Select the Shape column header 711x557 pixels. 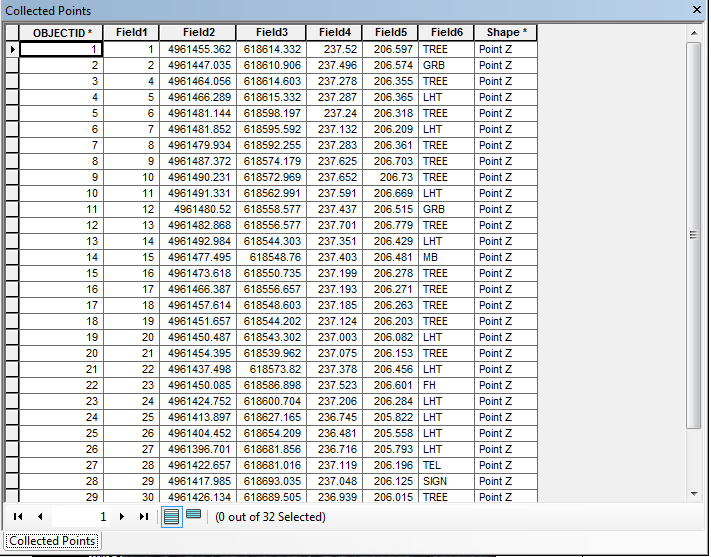pos(506,33)
